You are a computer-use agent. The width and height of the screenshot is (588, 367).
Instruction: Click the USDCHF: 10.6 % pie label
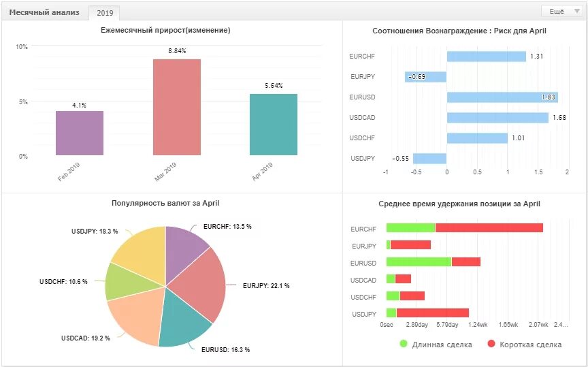tap(63, 281)
